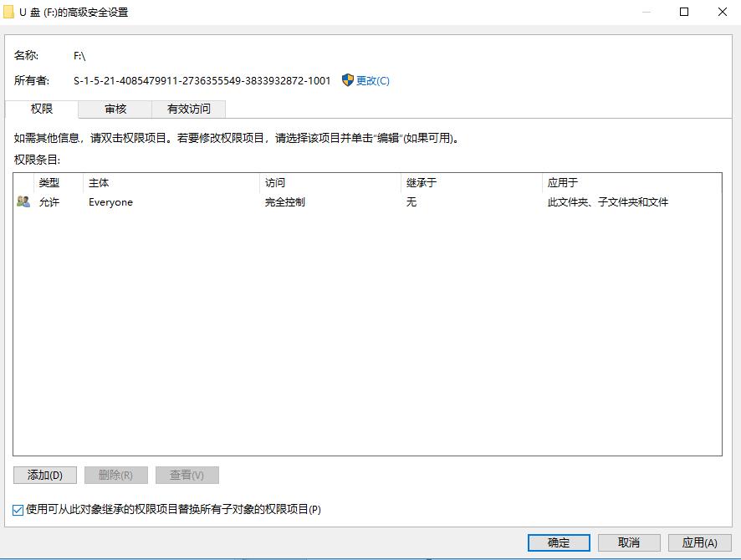Switch to the 审核 tab
Viewport: 741px width, 560px height.
coord(114,109)
